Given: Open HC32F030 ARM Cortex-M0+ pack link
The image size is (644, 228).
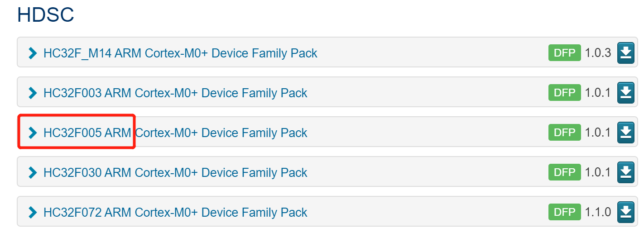Looking at the screenshot, I should click(x=175, y=172).
